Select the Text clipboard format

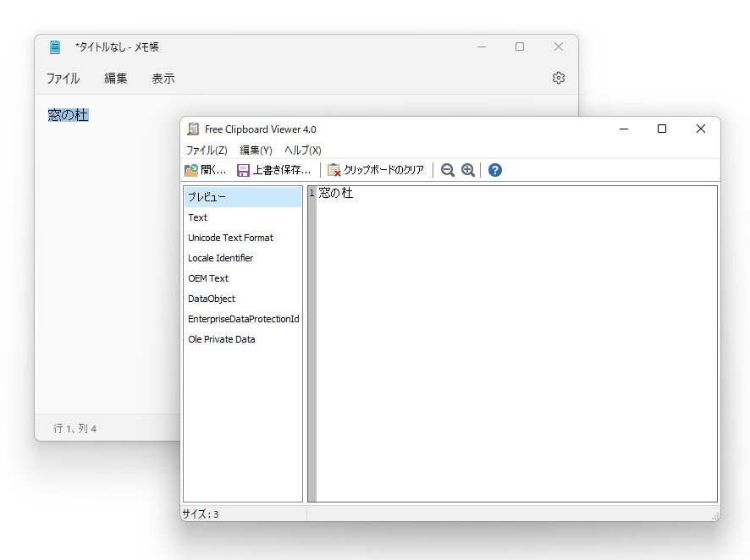point(197,217)
